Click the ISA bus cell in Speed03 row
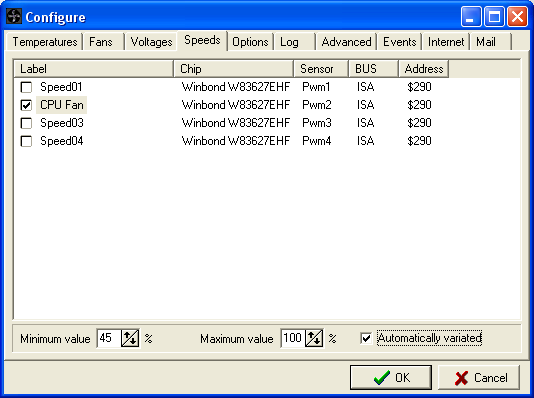This screenshot has height=398, width=534. pyautogui.click(x=365, y=123)
